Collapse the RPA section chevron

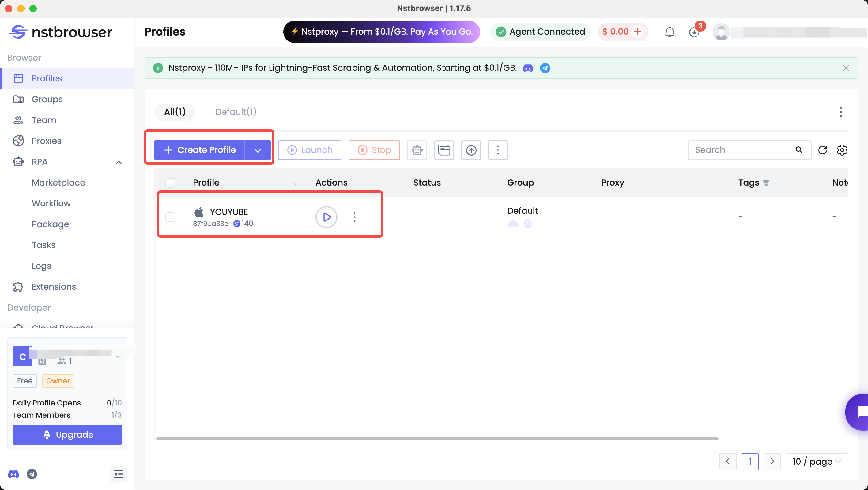118,162
